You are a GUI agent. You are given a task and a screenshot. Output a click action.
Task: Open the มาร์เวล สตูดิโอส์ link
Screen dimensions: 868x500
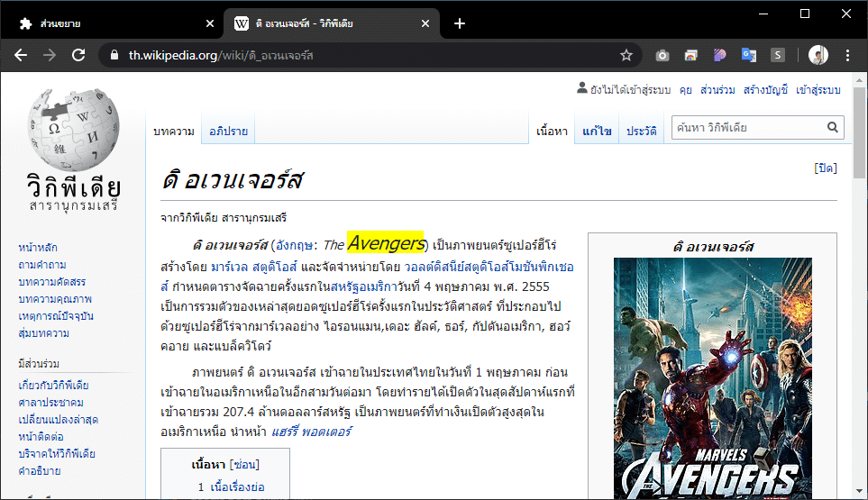pyautogui.click(x=254, y=268)
